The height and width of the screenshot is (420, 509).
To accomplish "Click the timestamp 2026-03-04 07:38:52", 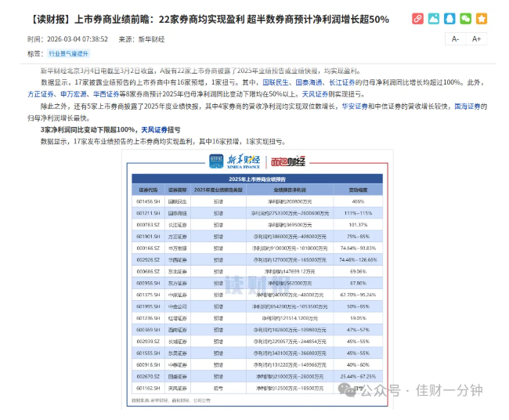I will click(x=78, y=39).
